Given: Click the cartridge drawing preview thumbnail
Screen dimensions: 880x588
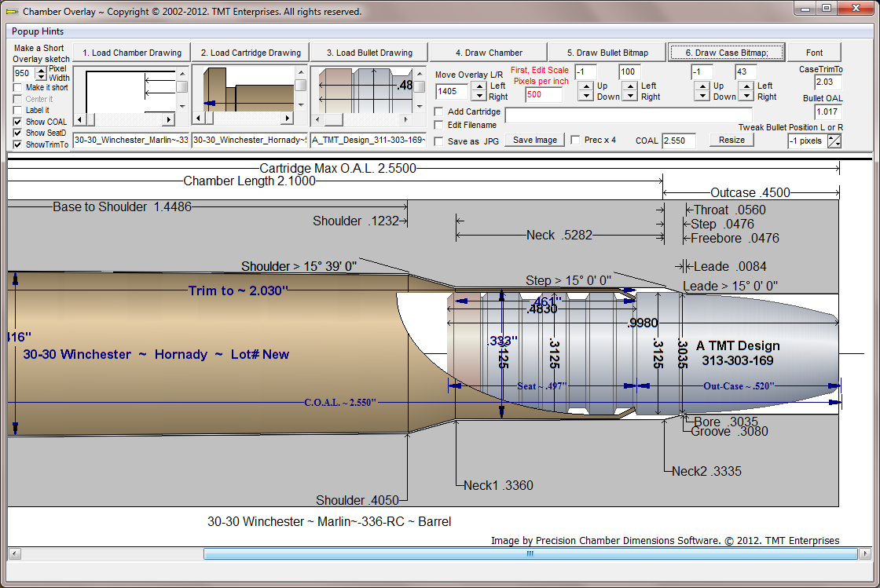Looking at the screenshot, I should coord(243,89).
